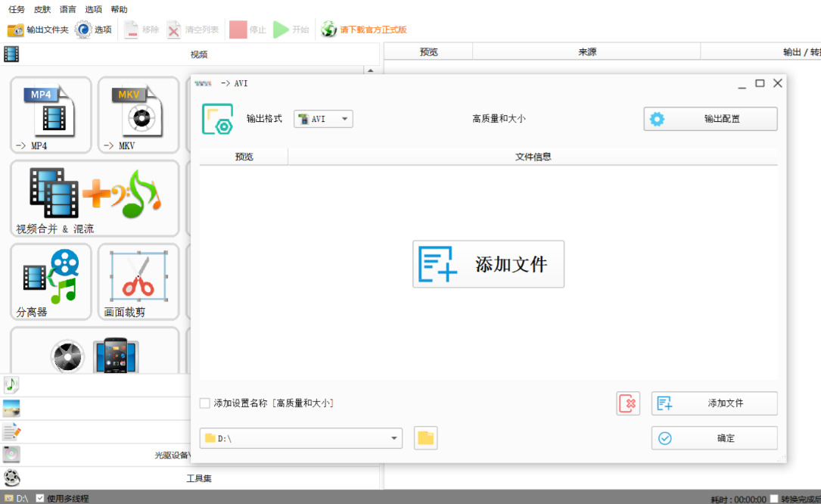821x504 pixels.
Task: Click the yellow browse folder icon
Action: point(426,438)
